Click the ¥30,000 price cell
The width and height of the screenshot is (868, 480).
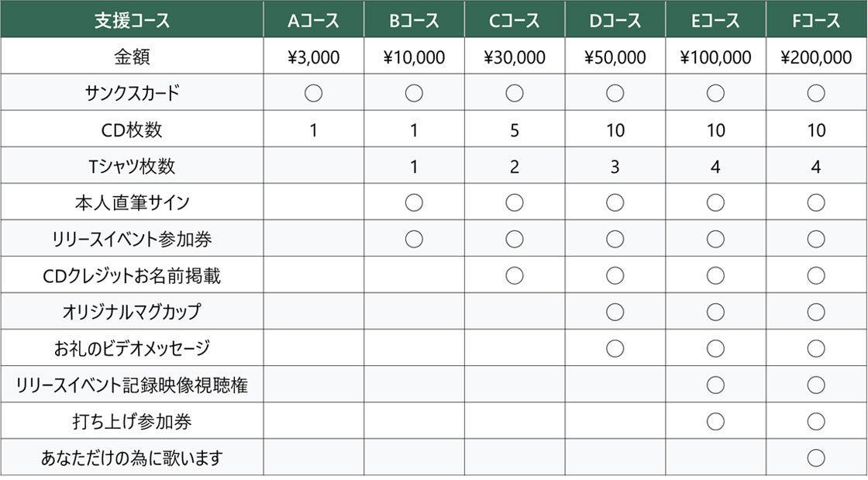click(515, 57)
